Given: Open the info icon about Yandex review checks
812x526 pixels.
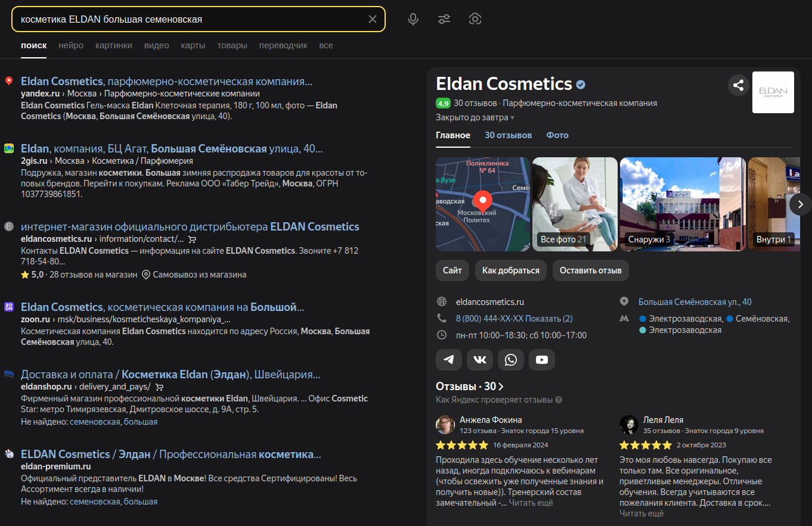Looking at the screenshot, I should click(559, 400).
